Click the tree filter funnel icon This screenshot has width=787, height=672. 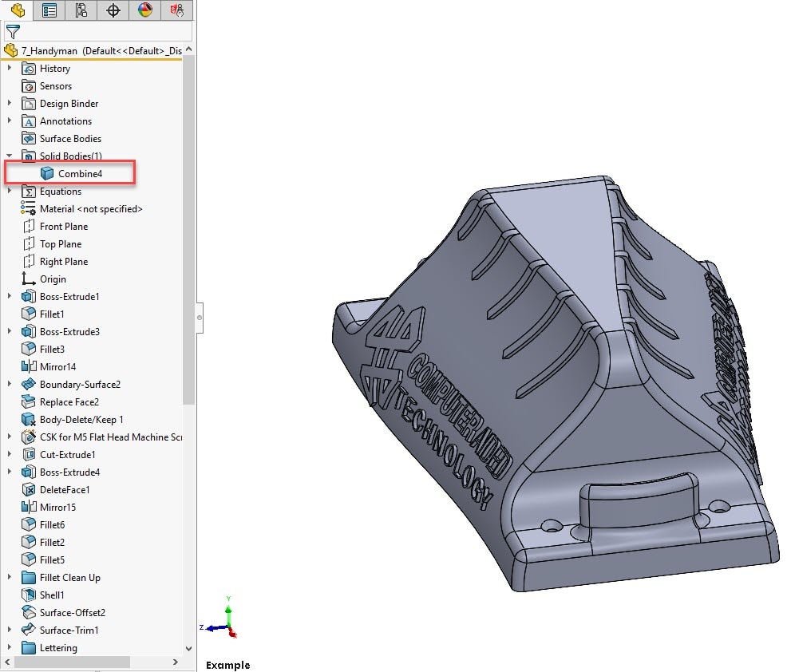(13, 32)
